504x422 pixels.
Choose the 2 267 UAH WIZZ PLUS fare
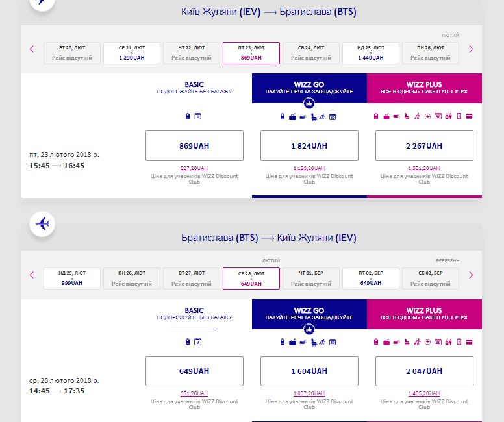coord(424,146)
